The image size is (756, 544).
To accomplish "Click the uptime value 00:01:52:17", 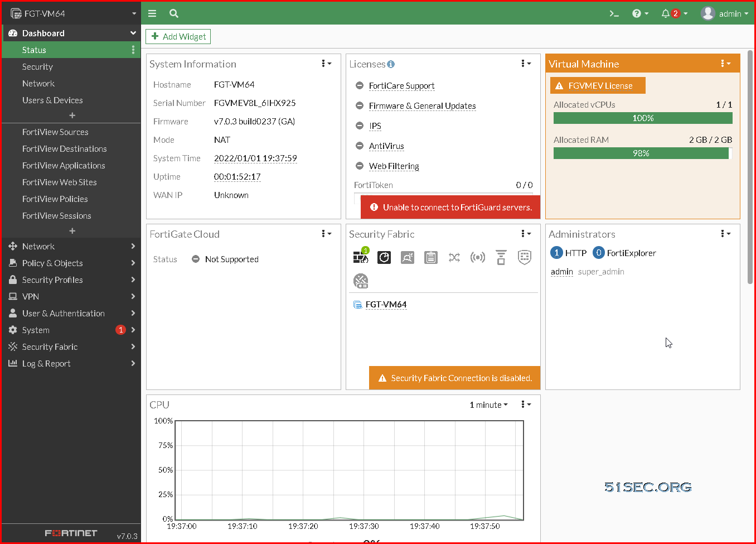I will [238, 177].
